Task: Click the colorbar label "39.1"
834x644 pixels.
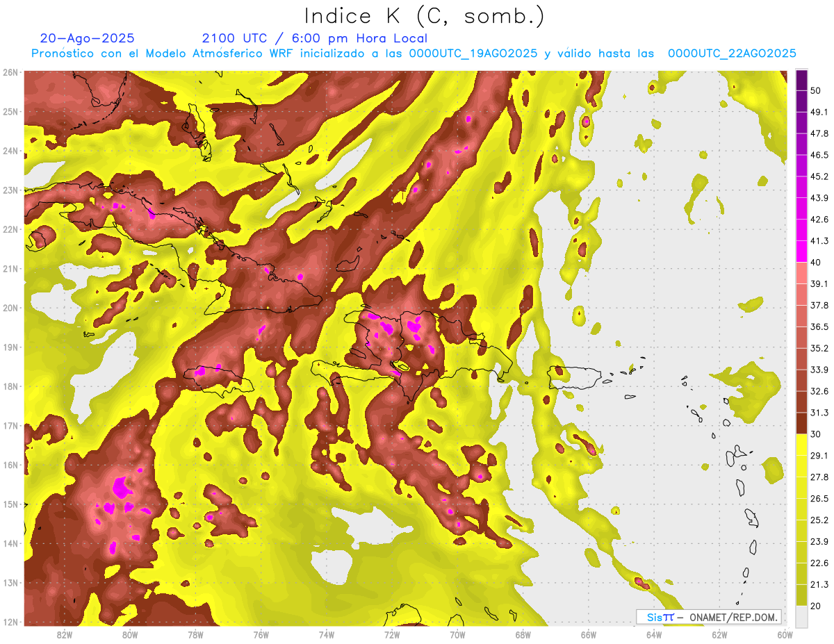Action: (x=819, y=283)
